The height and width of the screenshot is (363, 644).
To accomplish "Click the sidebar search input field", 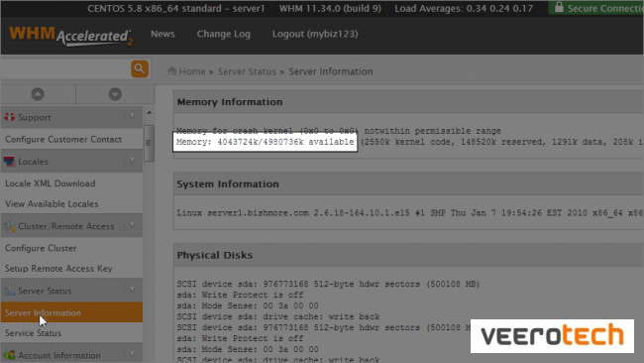I will (x=65, y=68).
